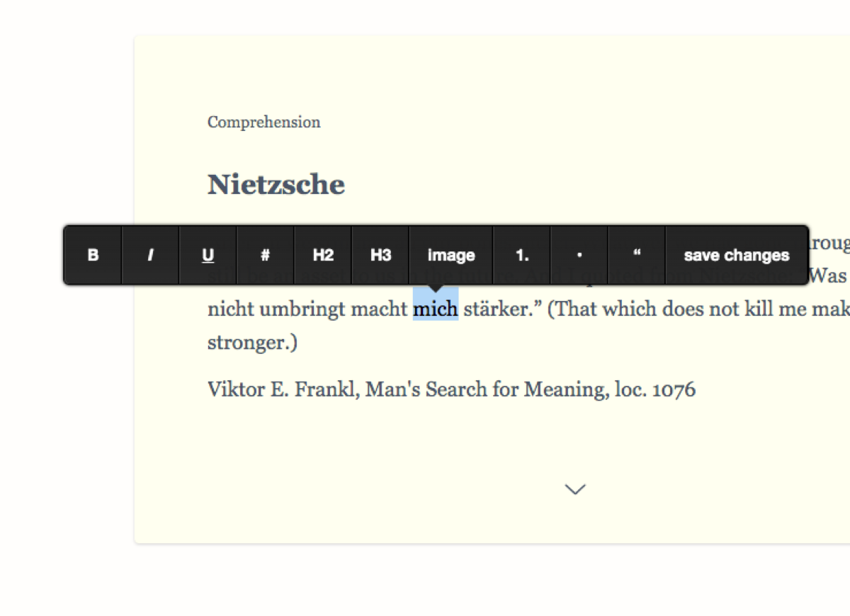Create a bullet list with the dot button
This screenshot has height=616, width=850.
(579, 255)
